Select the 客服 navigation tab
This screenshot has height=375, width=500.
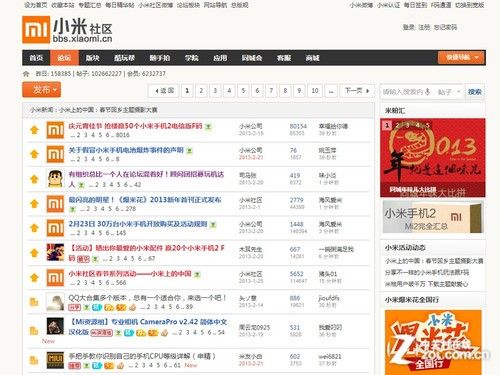[x=284, y=58]
